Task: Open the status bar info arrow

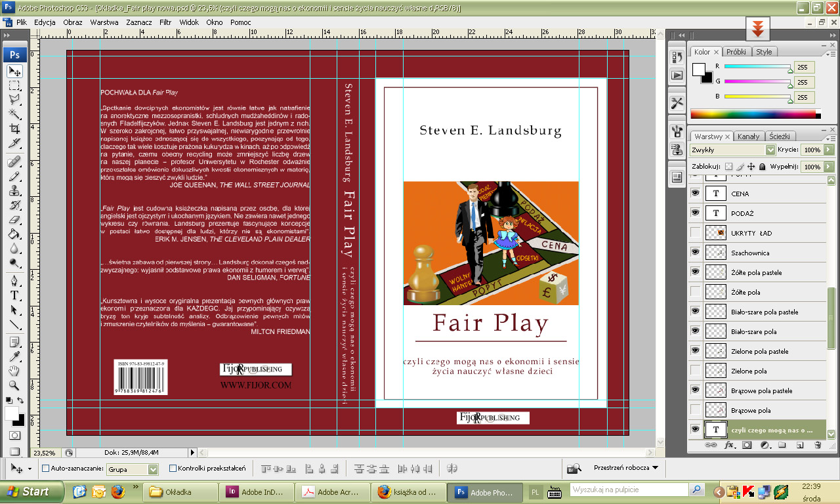Action: 192,452
